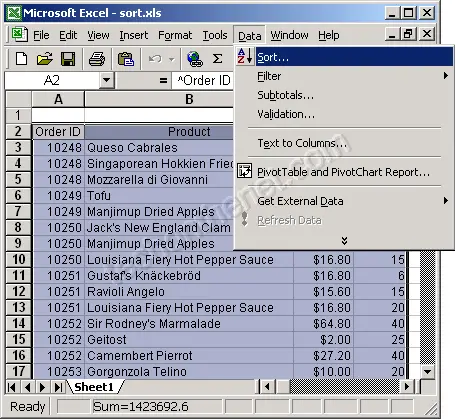The width and height of the screenshot is (455, 419).
Task: Click the previous sheet tab arrow
Action: point(28,387)
